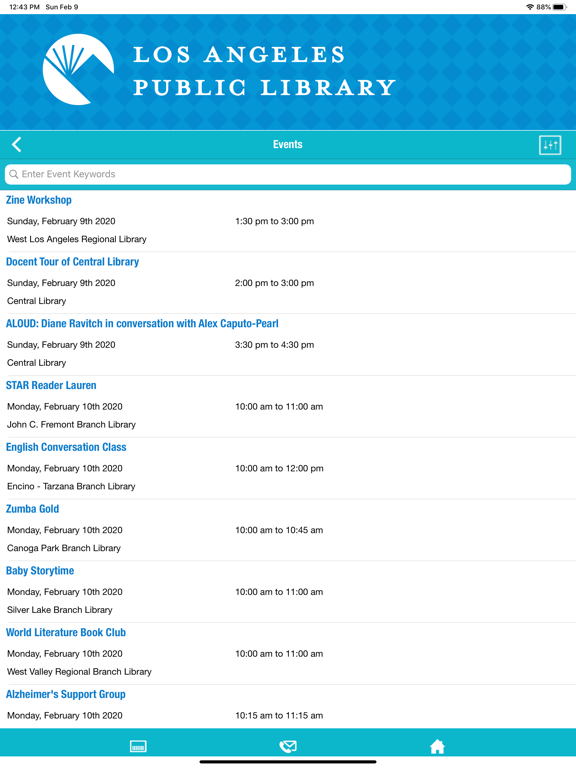Click the date under World Literature Book Club
The image size is (576, 768).
click(65, 653)
